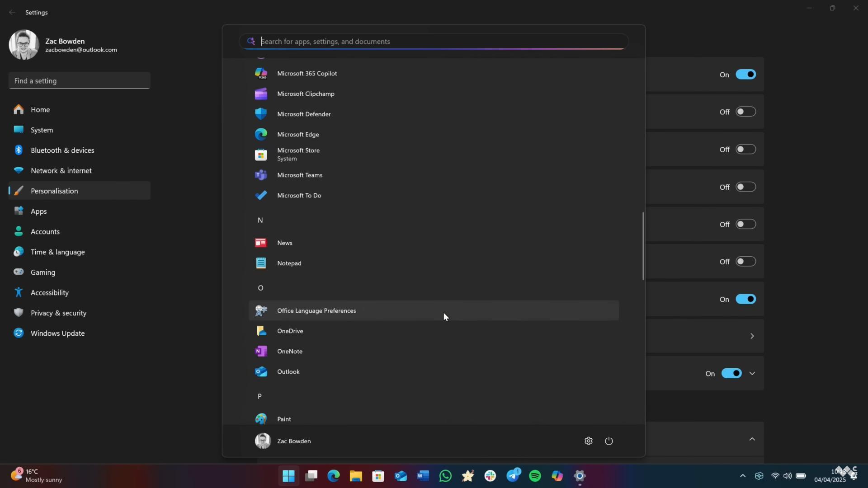
Task: Open Microsoft 365 Copilot from the app list
Action: 434,73
